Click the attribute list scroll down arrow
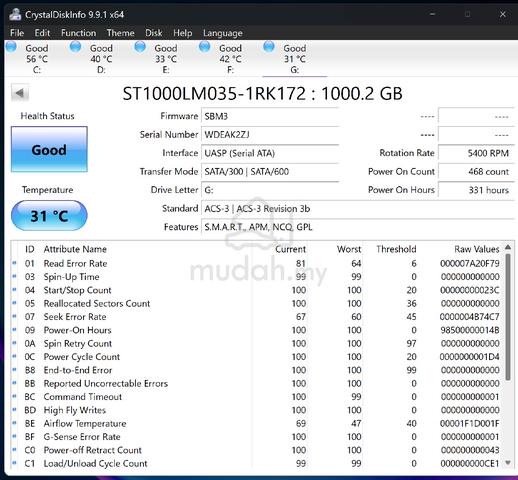The width and height of the screenshot is (518, 480). click(508, 463)
